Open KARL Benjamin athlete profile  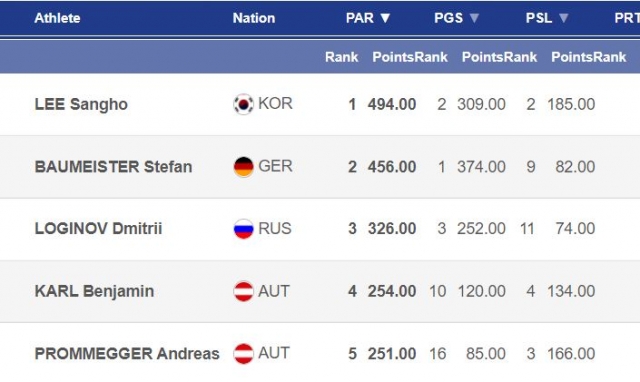94,291
